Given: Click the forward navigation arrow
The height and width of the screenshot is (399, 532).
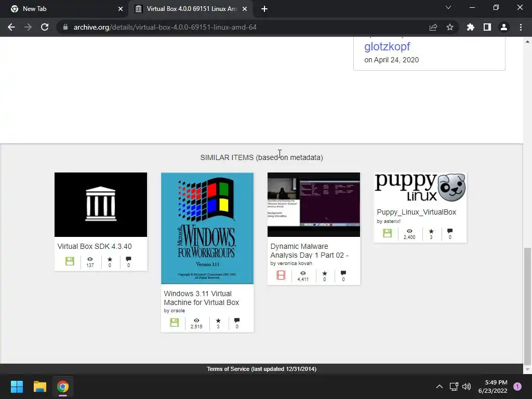Looking at the screenshot, I should [x=28, y=27].
